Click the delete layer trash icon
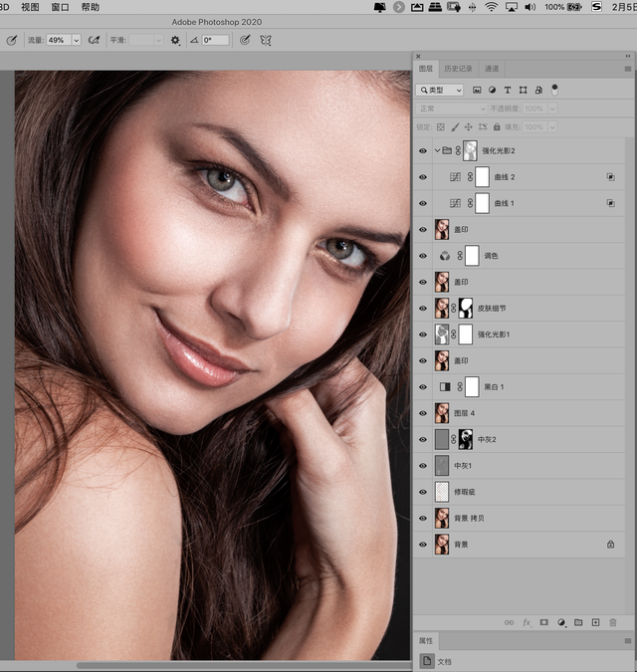This screenshot has height=672, width=637. [x=612, y=622]
